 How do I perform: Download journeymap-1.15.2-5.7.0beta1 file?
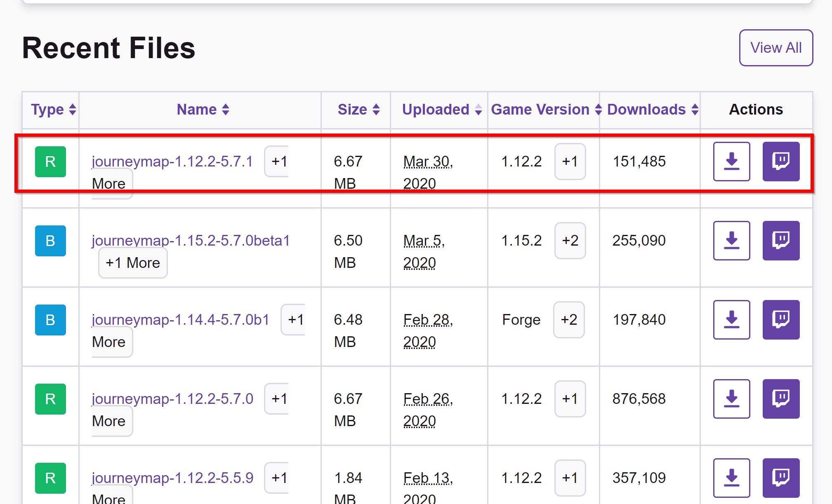[x=731, y=241]
